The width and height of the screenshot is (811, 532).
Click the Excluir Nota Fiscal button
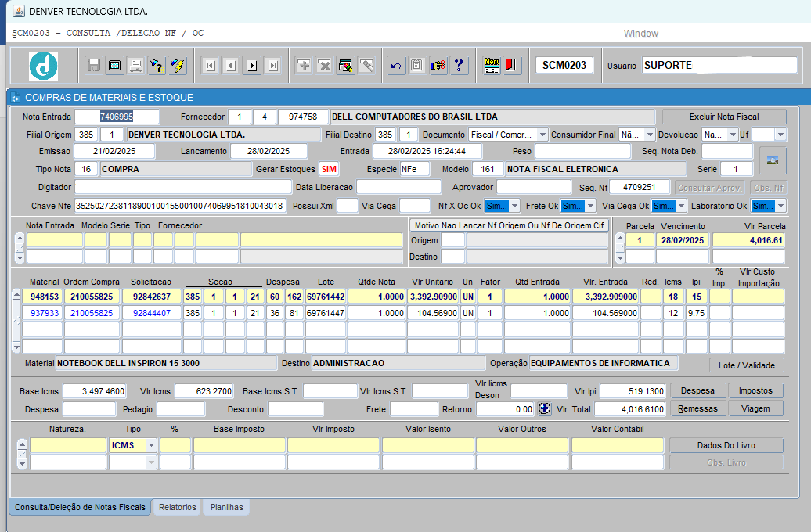(723, 117)
